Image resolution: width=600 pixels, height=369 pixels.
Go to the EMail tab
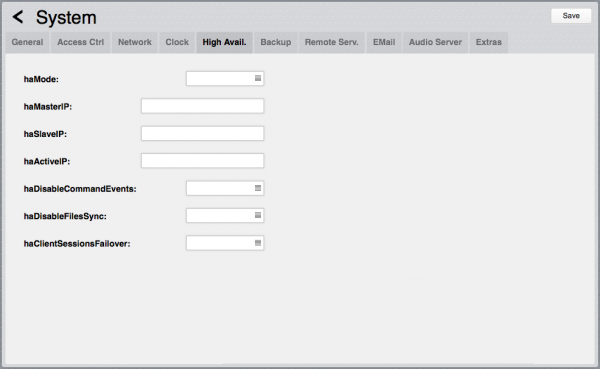(384, 42)
